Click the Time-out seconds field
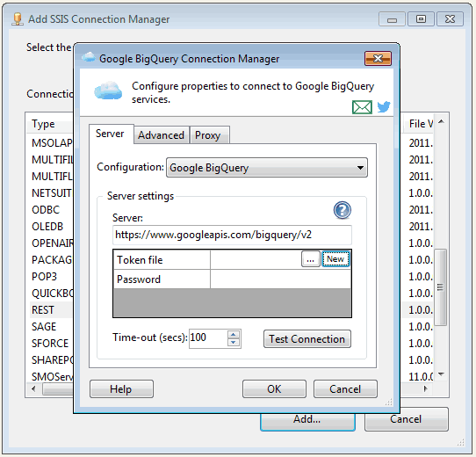476x457 pixels. click(x=208, y=338)
